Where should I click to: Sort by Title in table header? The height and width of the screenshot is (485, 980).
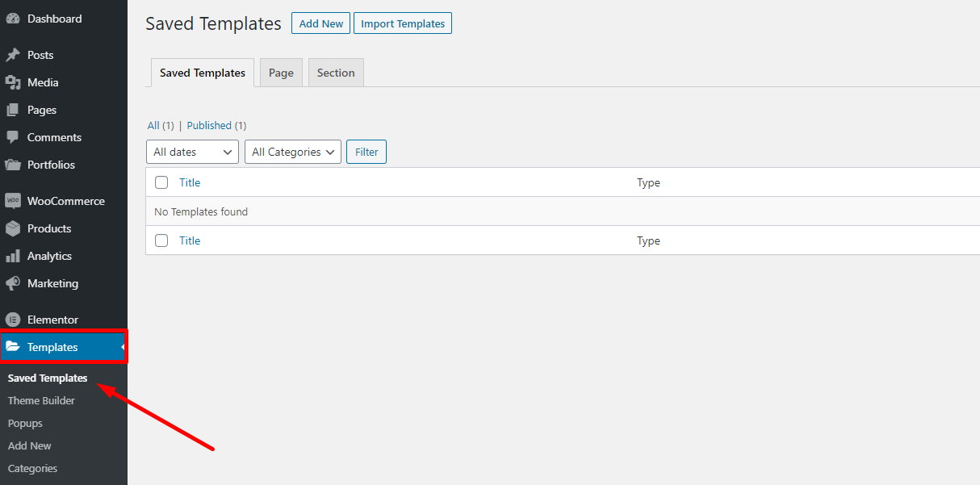[x=190, y=182]
